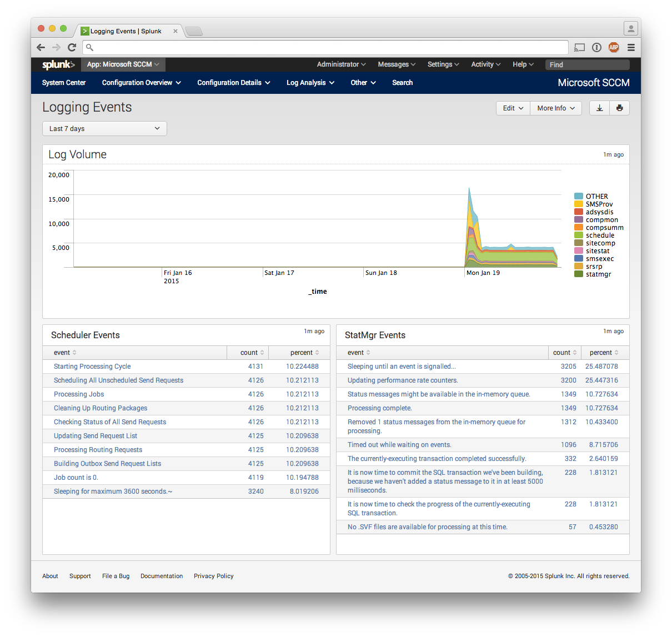Open Starting Processing Cycle event link

click(x=92, y=367)
